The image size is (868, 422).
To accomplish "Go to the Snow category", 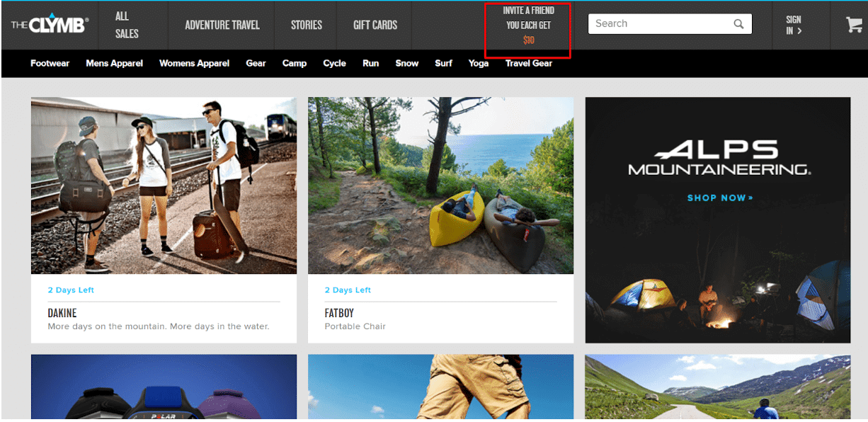I will (x=406, y=63).
